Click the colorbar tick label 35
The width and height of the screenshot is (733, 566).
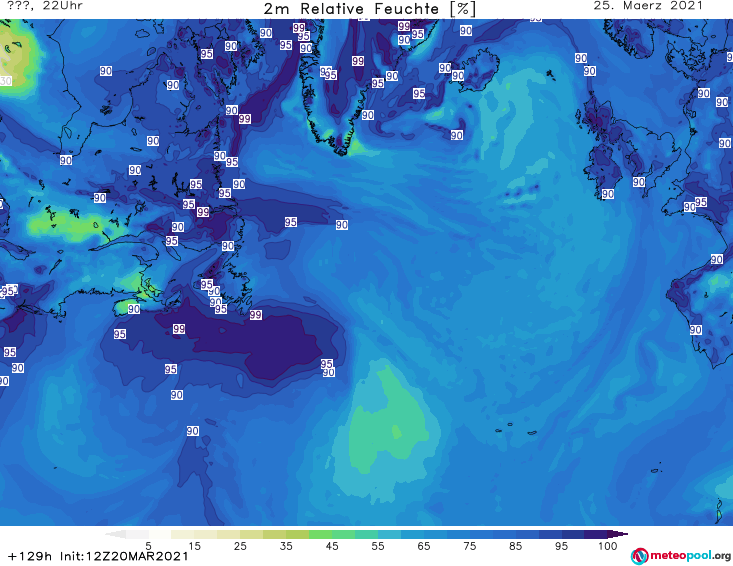click(x=286, y=546)
